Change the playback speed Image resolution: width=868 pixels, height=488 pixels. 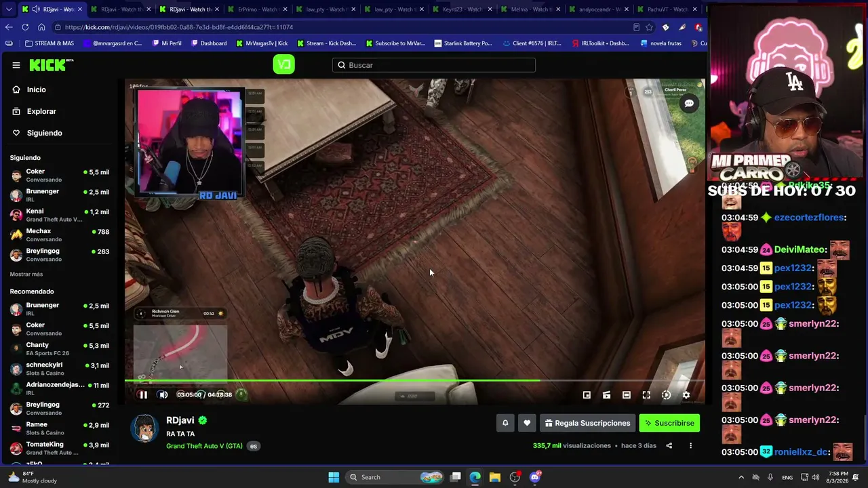coord(666,395)
